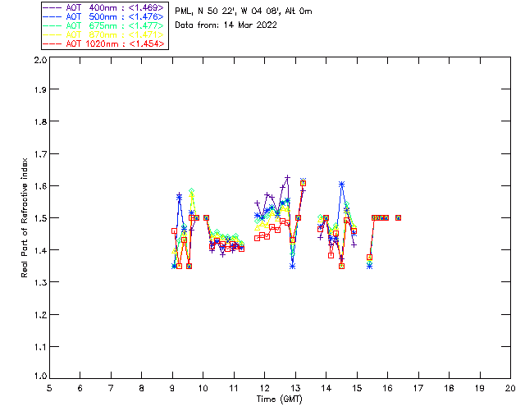Click the y-axis tick label 1.9
Viewport: 525px width, 420px height.
coord(40,89)
